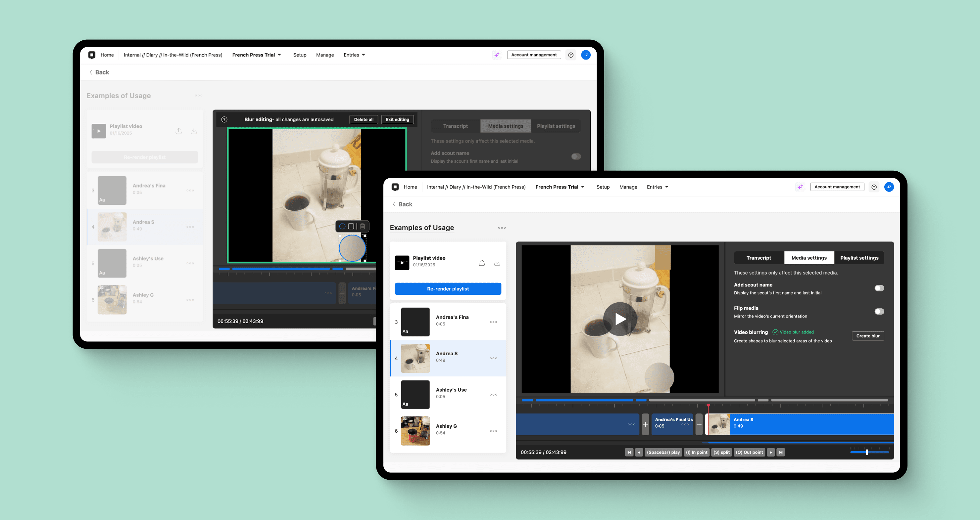The width and height of the screenshot is (980, 520).
Task: Click the playlist video download icon
Action: (x=497, y=263)
